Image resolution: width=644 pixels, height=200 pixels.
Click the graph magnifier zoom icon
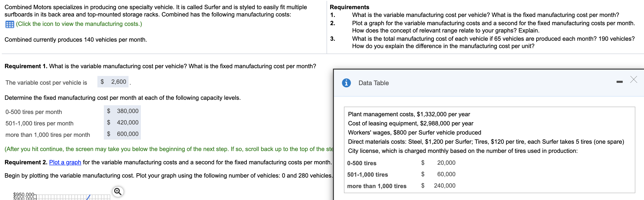click(x=118, y=192)
